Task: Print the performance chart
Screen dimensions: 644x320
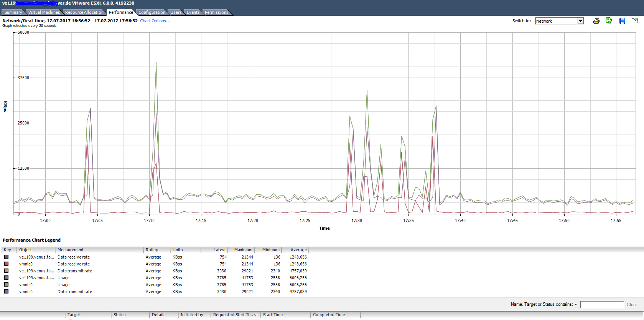Action: [x=596, y=21]
